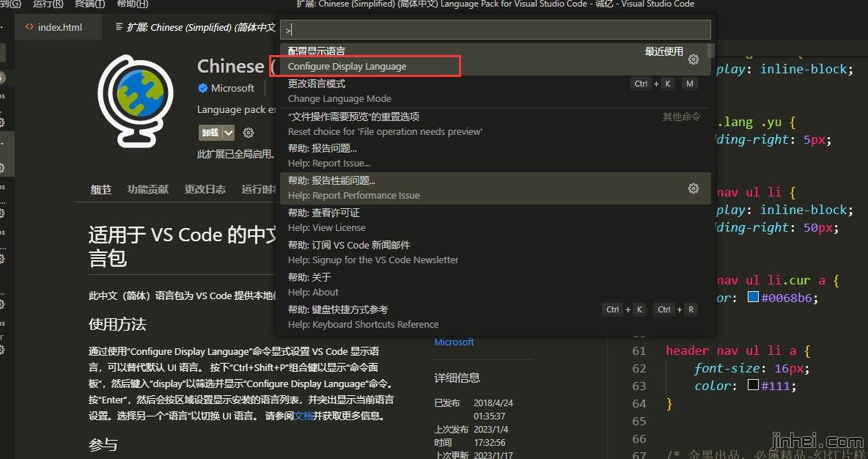Click the #111 dark color swatch

(x=753, y=384)
